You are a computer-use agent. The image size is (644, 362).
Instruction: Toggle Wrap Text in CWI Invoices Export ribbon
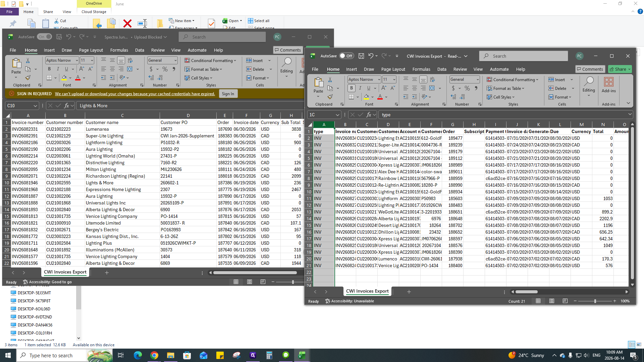click(432, 79)
